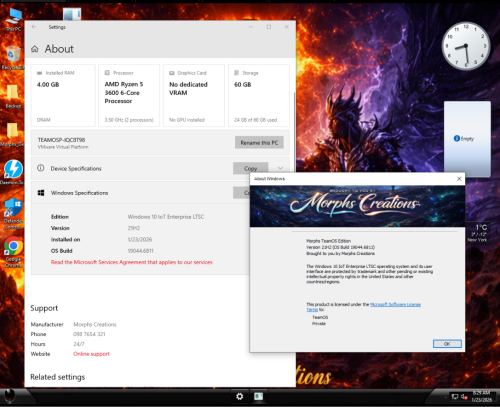Click the weather gadget showing New York
The height and width of the screenshot is (407, 500).
[477, 232]
